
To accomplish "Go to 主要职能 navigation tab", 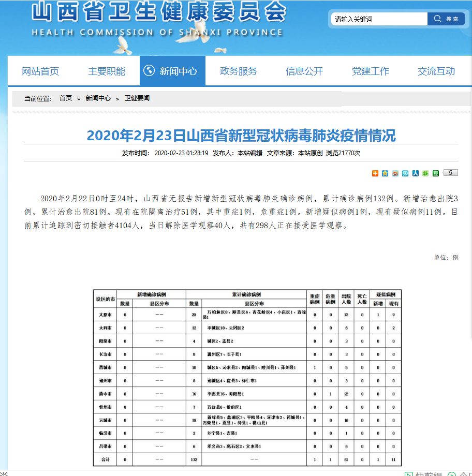I will 107,71.
